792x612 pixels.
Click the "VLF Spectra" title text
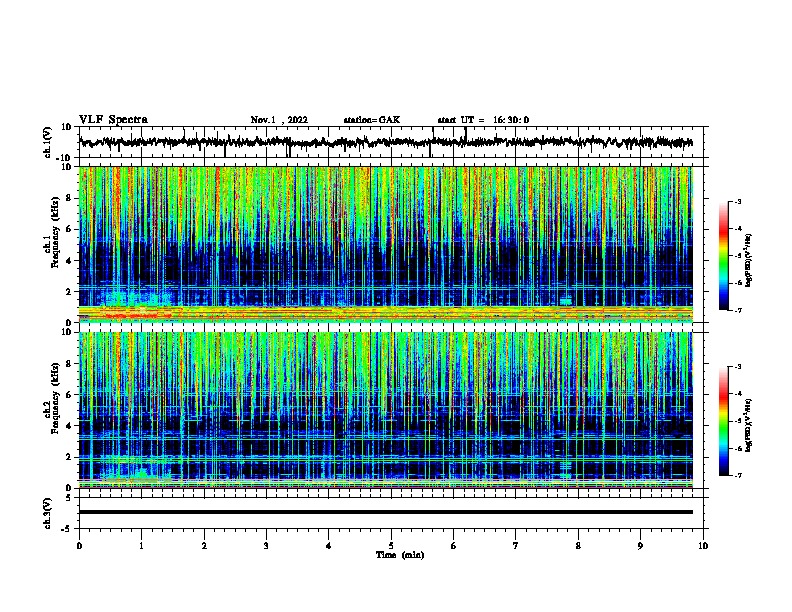tap(113, 120)
